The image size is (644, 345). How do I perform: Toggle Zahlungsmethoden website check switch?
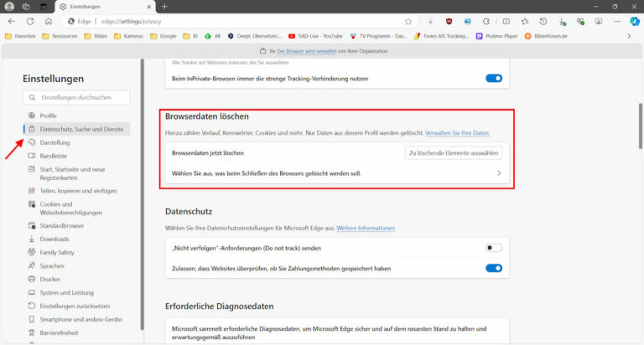click(494, 268)
